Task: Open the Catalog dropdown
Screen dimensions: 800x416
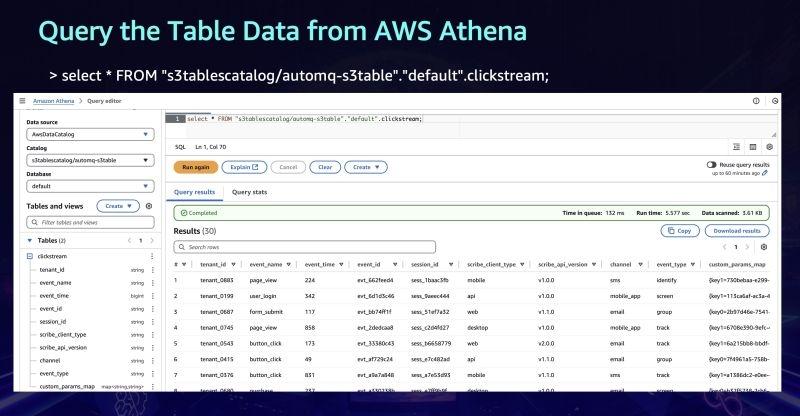Action: pyautogui.click(x=90, y=160)
